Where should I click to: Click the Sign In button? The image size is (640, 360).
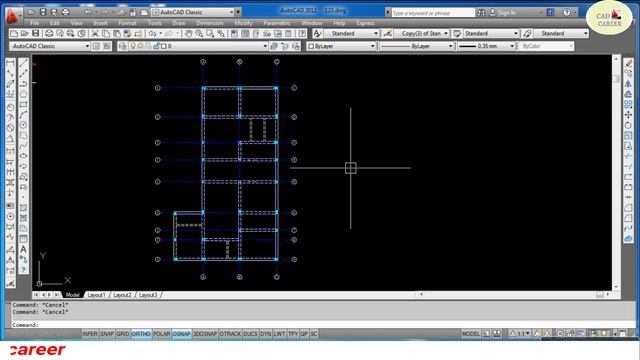(503, 13)
